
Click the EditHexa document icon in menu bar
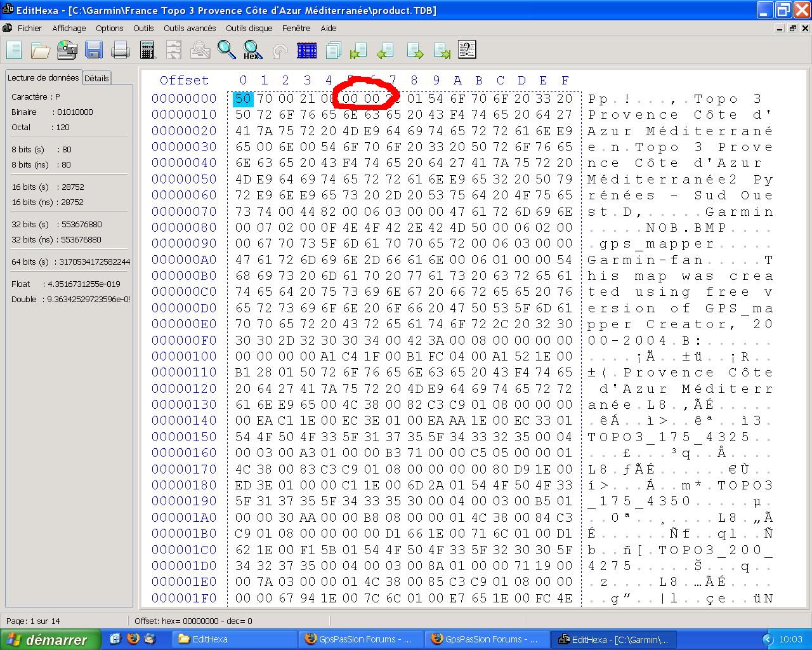point(8,28)
